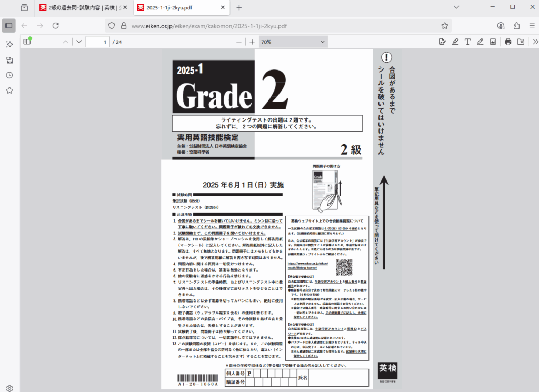Select the draw pencil tool

(x=480, y=42)
